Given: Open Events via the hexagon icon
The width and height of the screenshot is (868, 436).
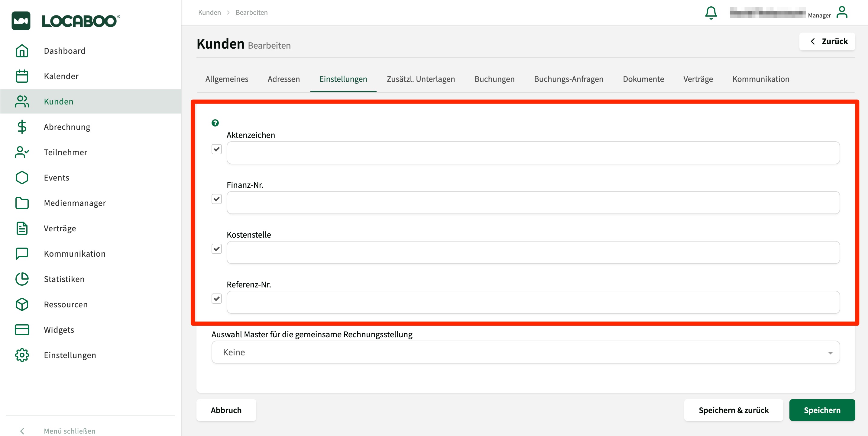Looking at the screenshot, I should [22, 178].
